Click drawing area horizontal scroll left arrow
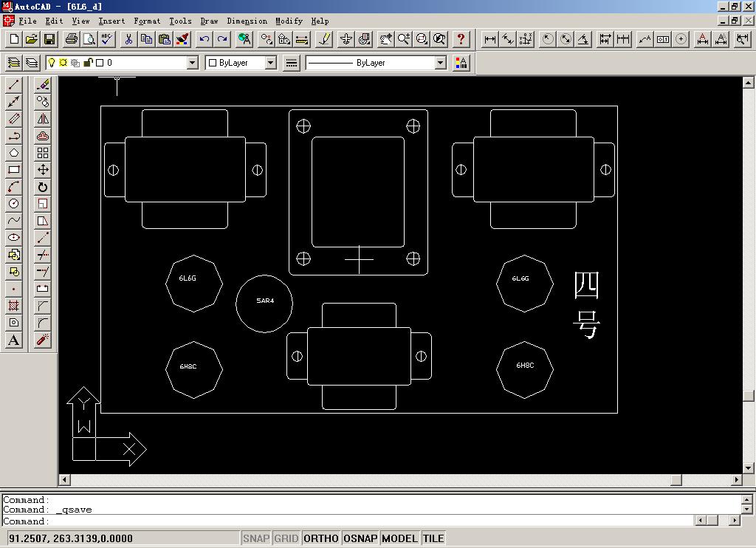This screenshot has width=756, height=548. click(x=65, y=480)
